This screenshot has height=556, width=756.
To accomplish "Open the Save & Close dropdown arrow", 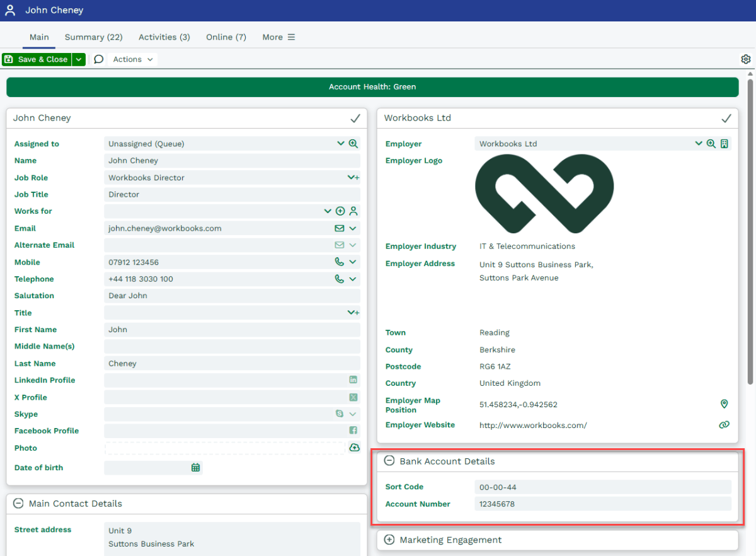I will tap(78, 59).
